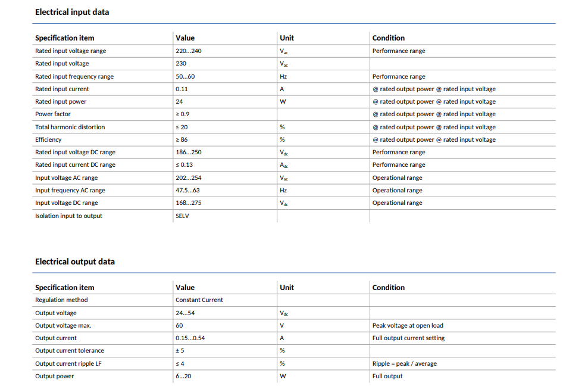Click the Total harmonic distortion label
The width and height of the screenshot is (588, 386).
[x=70, y=127]
